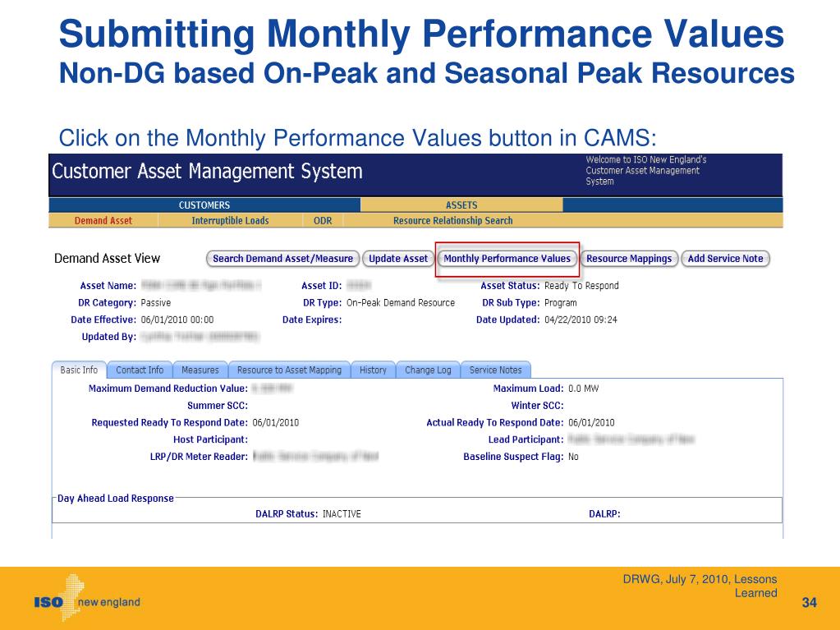The height and width of the screenshot is (630, 840).
Task: Click 'On-Peak Demand Resource' DR type value
Action: (401, 302)
